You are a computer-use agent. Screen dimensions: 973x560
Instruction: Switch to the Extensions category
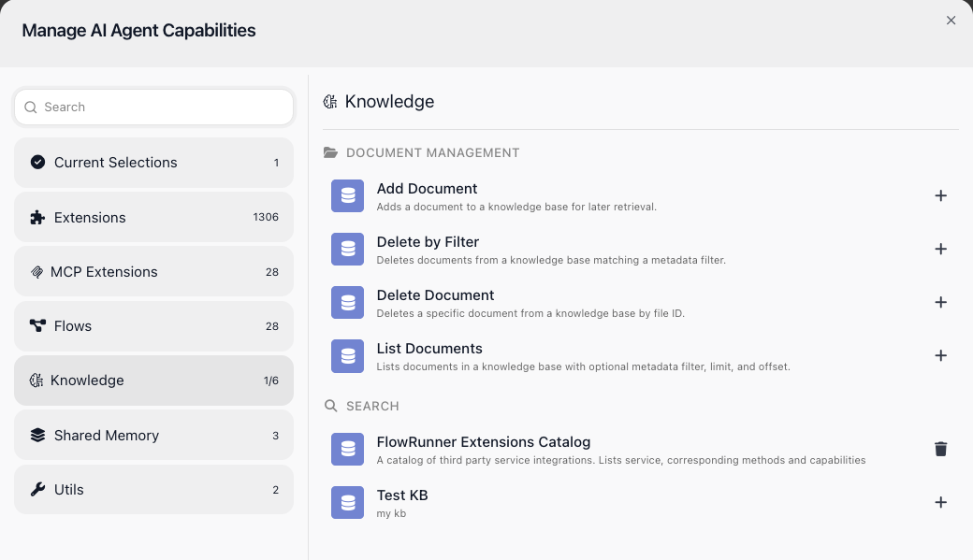pos(153,217)
